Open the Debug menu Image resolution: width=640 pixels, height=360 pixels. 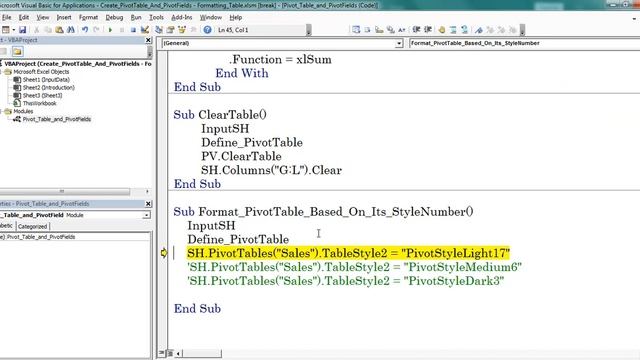pos(114,18)
